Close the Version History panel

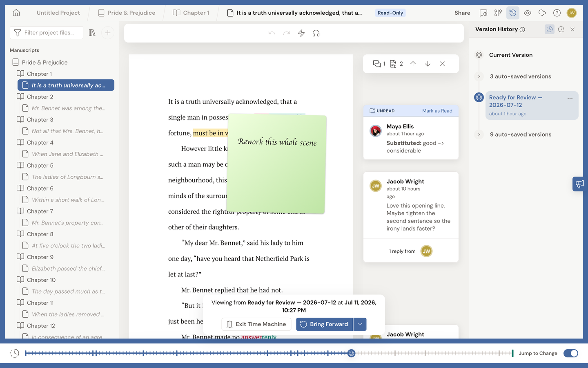572,29
